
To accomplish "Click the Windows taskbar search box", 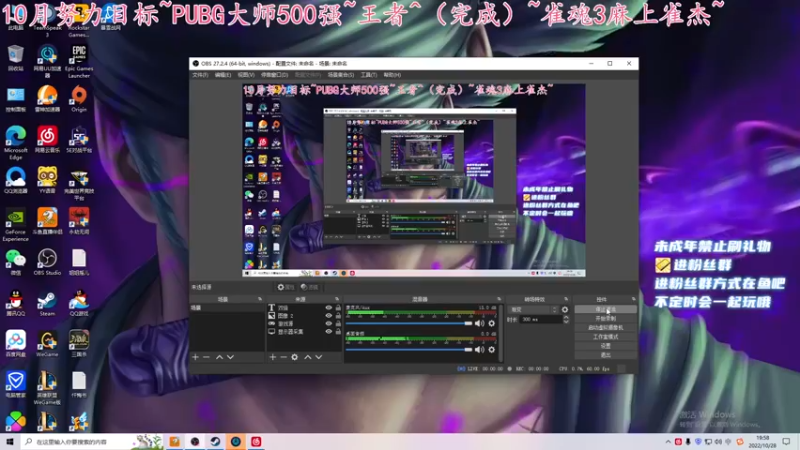I will point(92,442).
